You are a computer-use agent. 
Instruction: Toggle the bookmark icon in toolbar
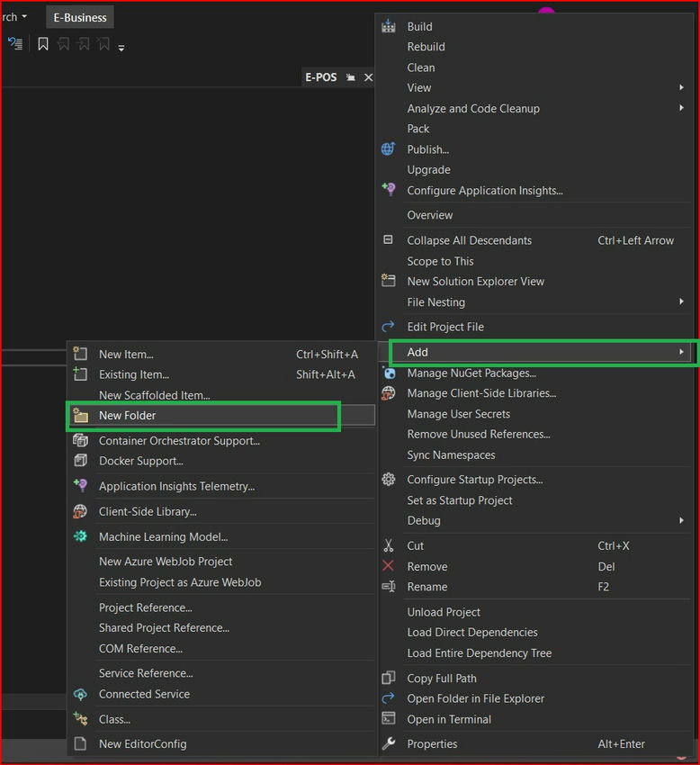coord(42,44)
